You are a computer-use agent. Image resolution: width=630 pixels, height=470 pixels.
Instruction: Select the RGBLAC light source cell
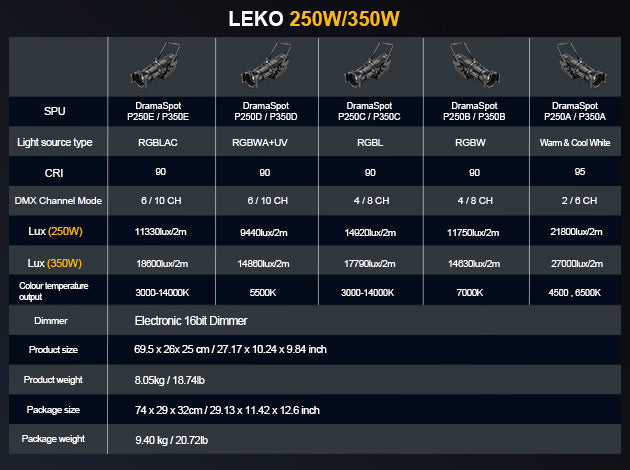pos(160,142)
